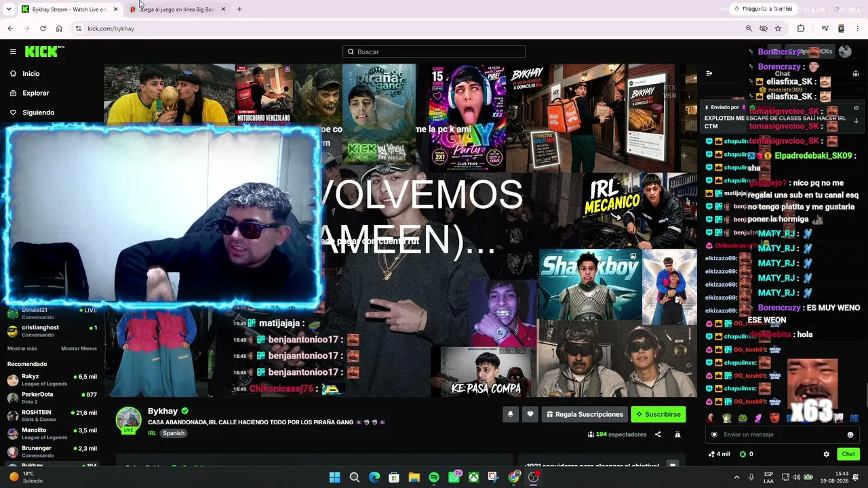Viewport: 868px width, 488px height.
Task: Click the kick.com/bykhay address bar
Action: [x=407, y=28]
